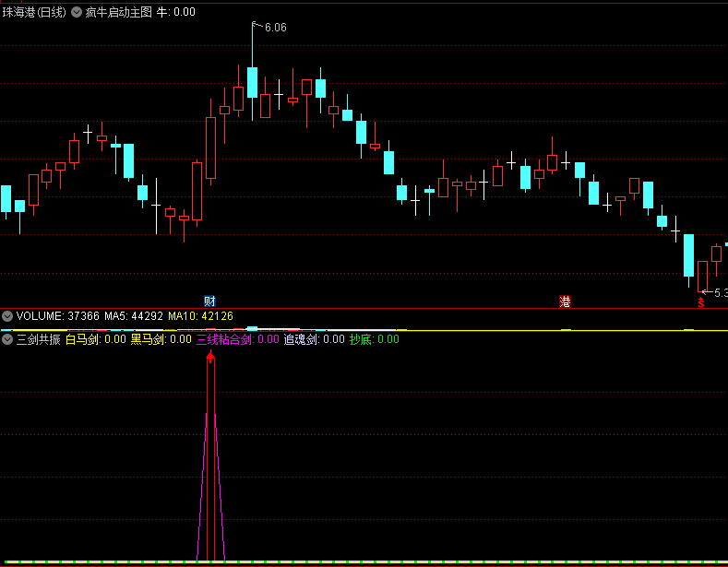Viewport: 728px width, 567px height.
Task: Click the VOLUME: 37366 label
Action: (57, 316)
